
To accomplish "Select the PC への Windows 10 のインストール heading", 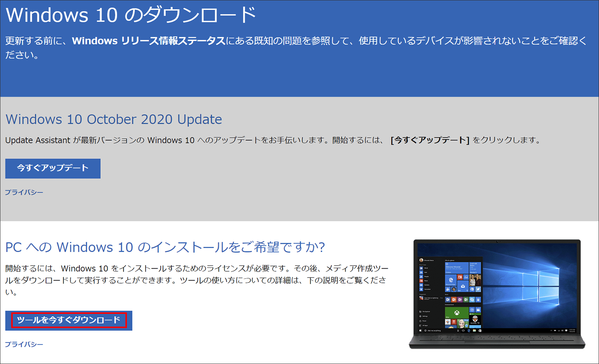I will pyautogui.click(x=165, y=247).
